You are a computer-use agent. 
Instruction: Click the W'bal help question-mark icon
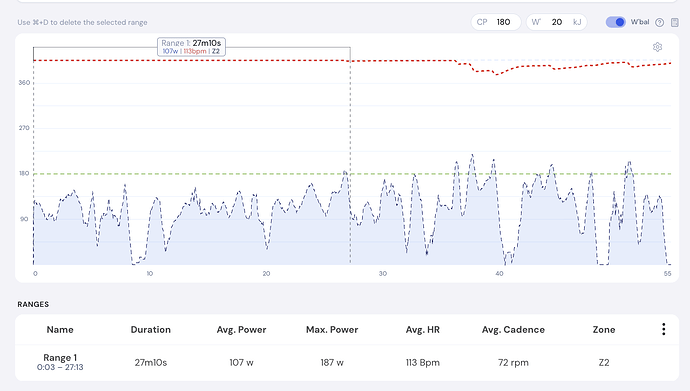click(659, 22)
